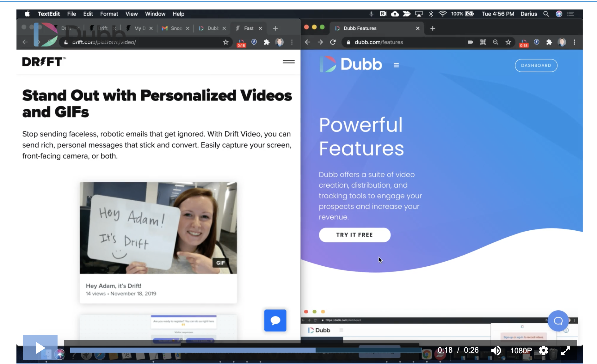Image resolution: width=597 pixels, height=364 pixels.
Task: Open new tab in Drift window
Action: tap(275, 28)
